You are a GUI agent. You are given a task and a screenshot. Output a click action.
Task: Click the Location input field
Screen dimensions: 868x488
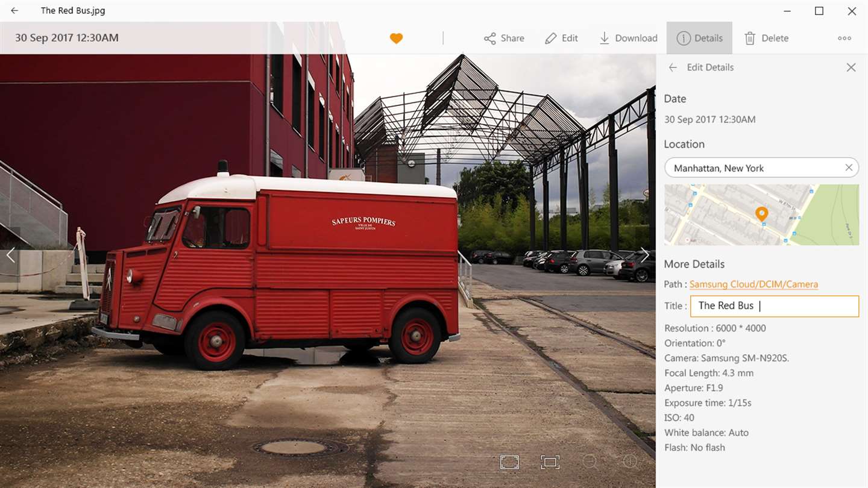click(x=761, y=168)
